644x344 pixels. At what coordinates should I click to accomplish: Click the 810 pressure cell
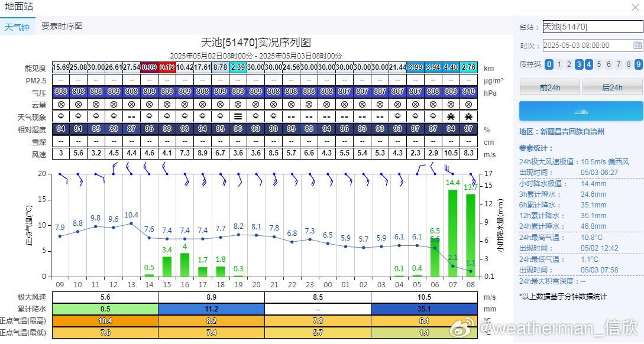tap(468, 92)
